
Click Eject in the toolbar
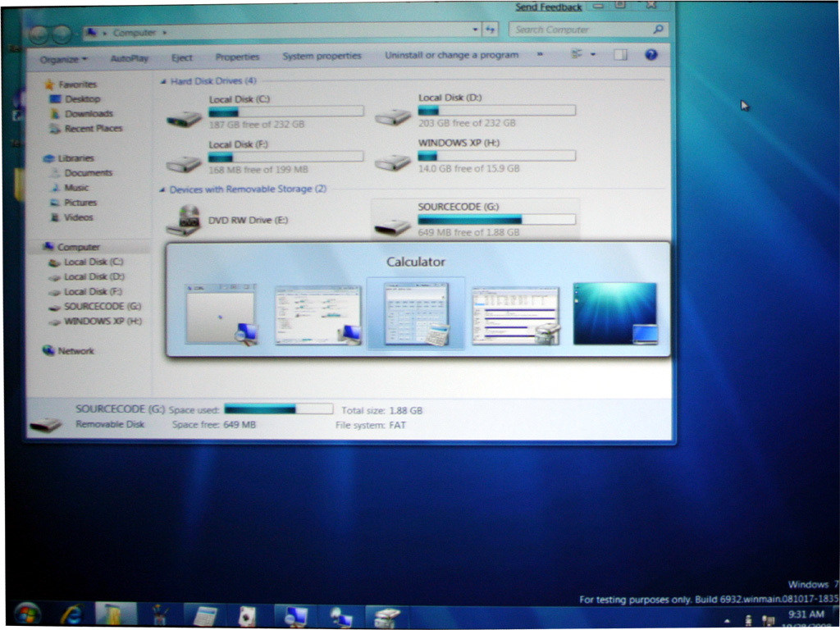181,57
